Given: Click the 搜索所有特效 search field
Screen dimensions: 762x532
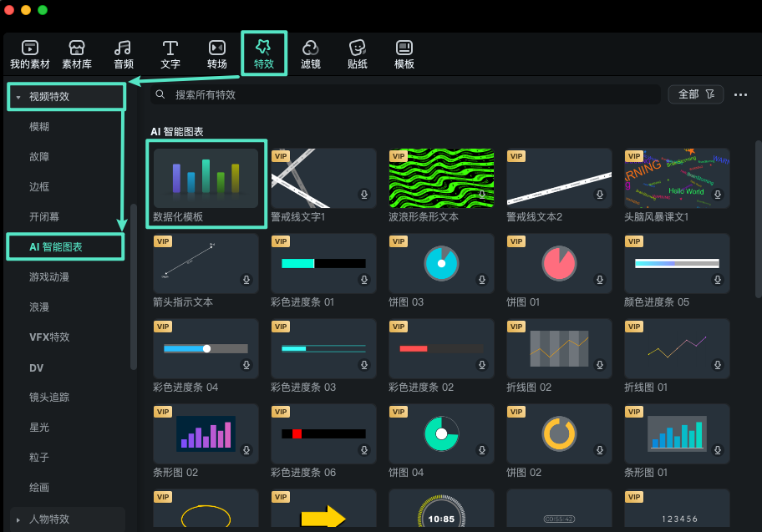Looking at the screenshot, I should coord(405,94).
